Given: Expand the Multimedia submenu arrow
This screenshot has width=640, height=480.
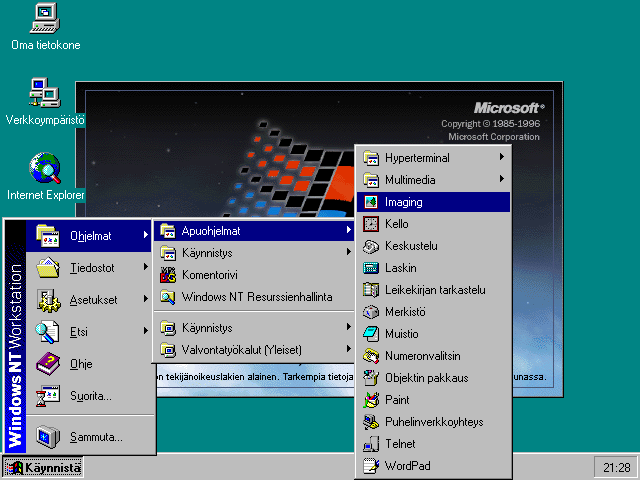Looking at the screenshot, I should click(501, 180).
